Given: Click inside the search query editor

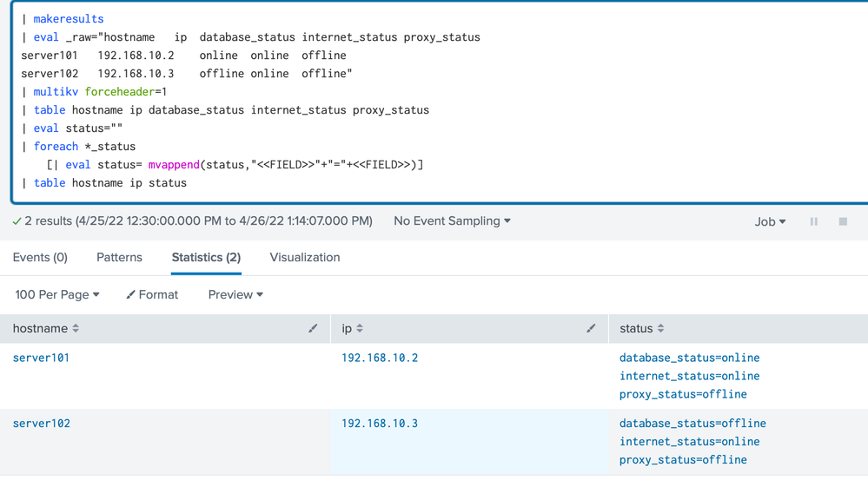Looking at the screenshot, I should pyautogui.click(x=521, y=104).
